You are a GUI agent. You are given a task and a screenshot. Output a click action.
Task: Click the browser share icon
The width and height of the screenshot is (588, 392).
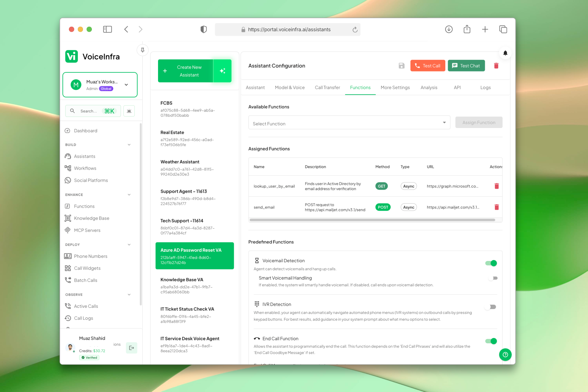[x=467, y=29]
